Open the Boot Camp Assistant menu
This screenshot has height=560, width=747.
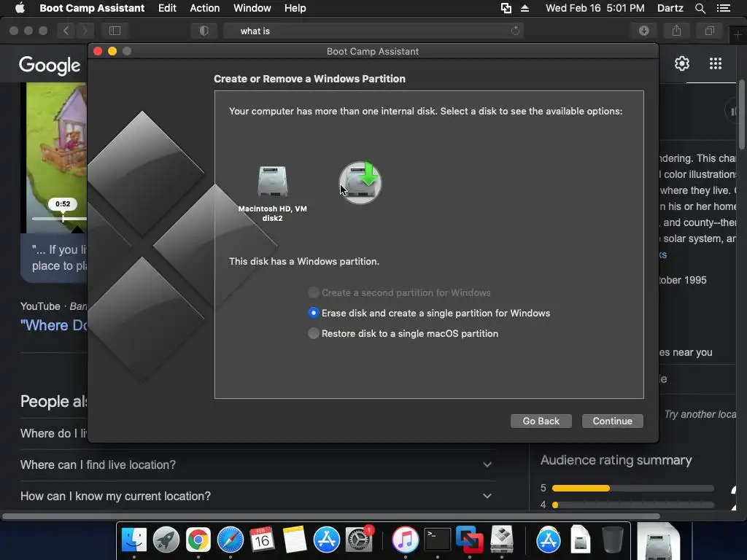pos(92,8)
